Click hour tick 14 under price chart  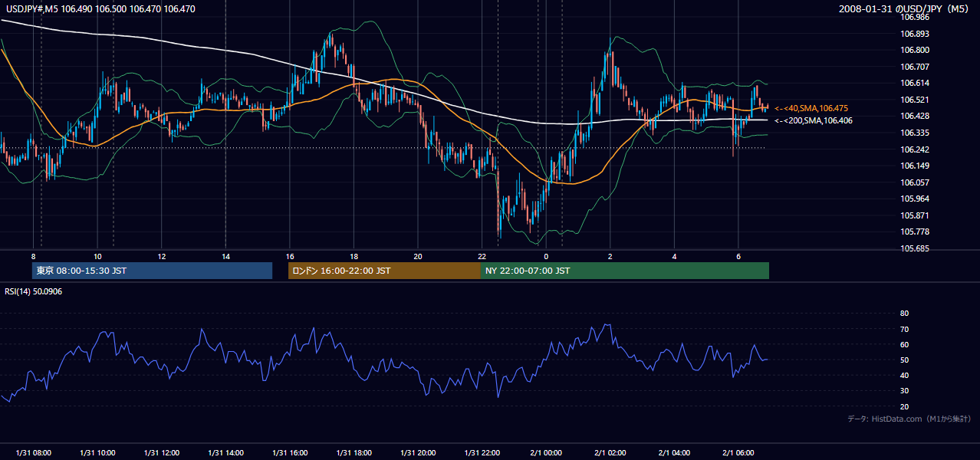pos(225,257)
